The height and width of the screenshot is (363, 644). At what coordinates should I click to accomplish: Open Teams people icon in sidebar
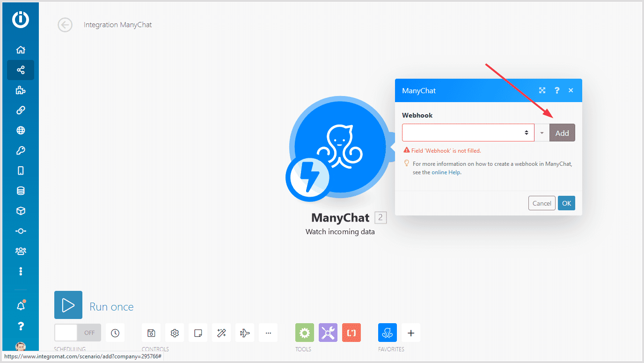(21, 252)
